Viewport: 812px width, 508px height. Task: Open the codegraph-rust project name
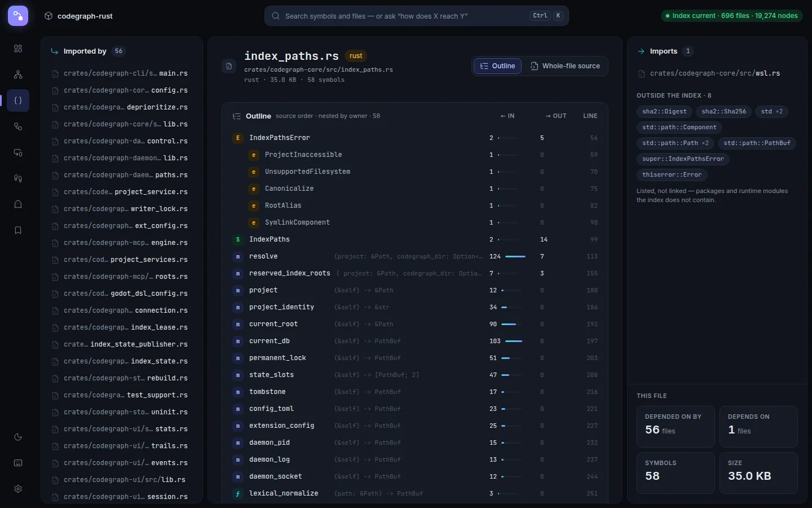coord(85,16)
